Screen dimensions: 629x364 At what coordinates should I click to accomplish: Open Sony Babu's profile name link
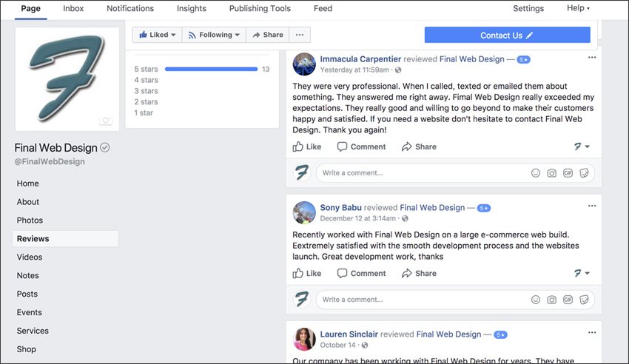point(340,207)
